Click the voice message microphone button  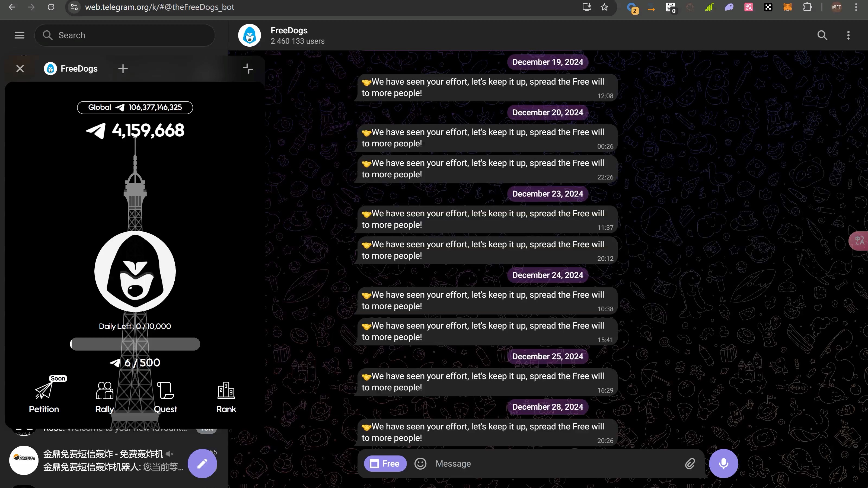723,464
